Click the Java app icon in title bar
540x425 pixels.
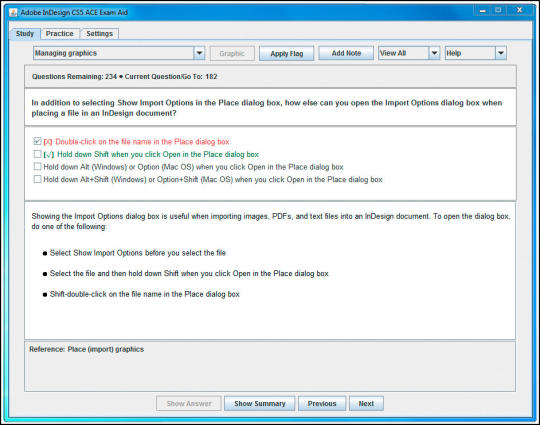[13, 13]
